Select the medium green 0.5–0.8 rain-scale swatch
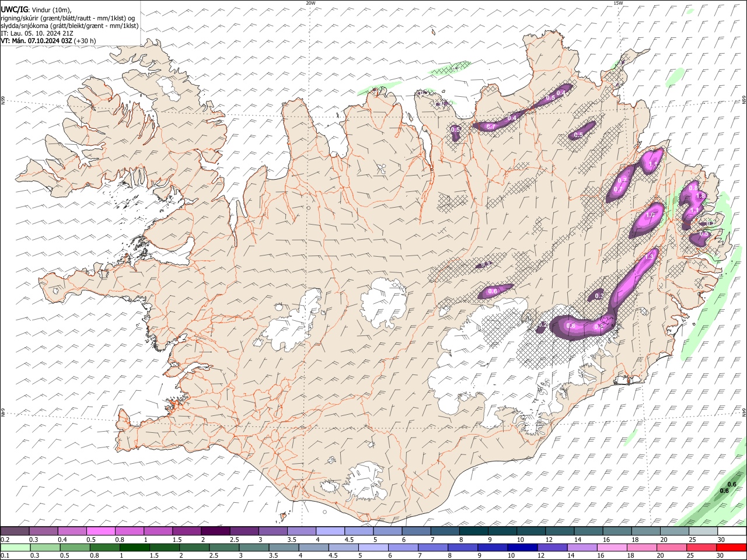This screenshot has height=560, width=747. point(75,547)
